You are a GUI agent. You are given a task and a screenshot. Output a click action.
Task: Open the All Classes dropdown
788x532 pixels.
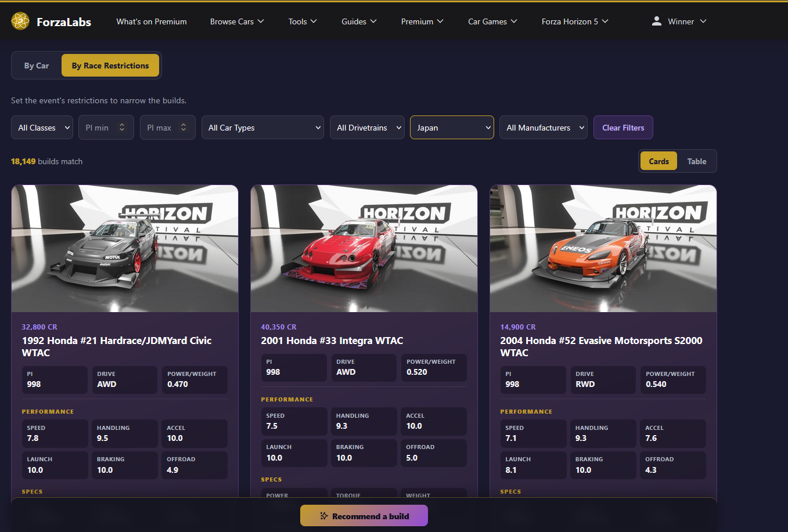pyautogui.click(x=42, y=128)
